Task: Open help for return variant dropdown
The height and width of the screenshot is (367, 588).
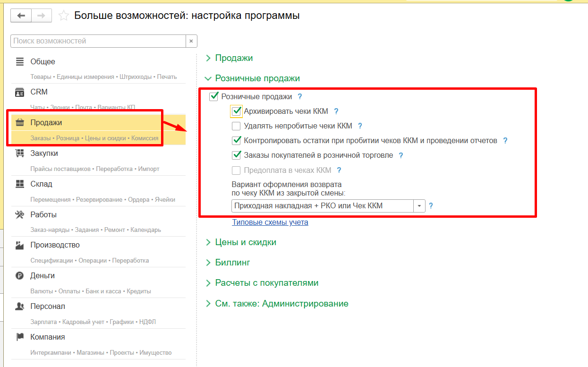Action: coord(431,206)
